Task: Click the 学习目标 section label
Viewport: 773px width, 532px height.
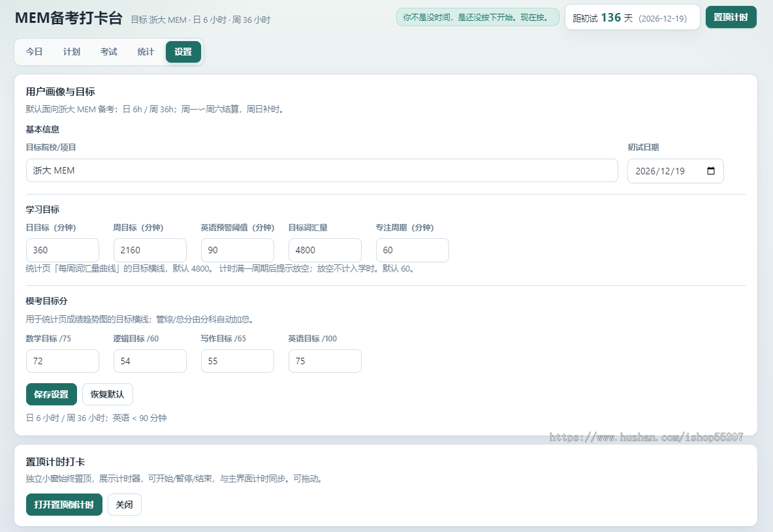Action: pyautogui.click(x=42, y=210)
